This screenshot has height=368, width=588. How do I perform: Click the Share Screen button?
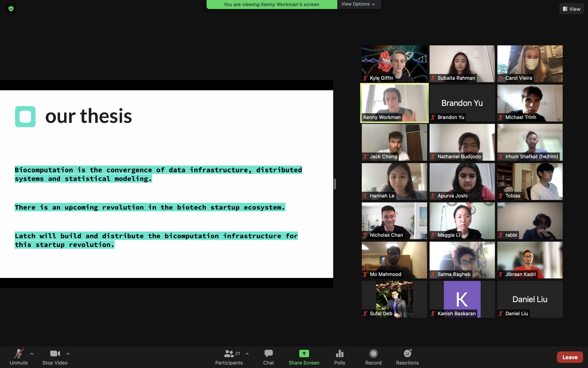click(304, 357)
